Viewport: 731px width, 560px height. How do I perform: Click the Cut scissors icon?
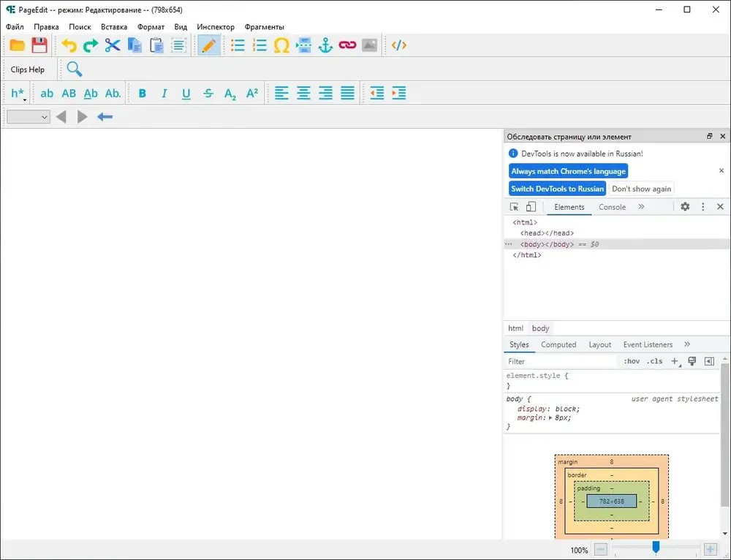pos(113,45)
